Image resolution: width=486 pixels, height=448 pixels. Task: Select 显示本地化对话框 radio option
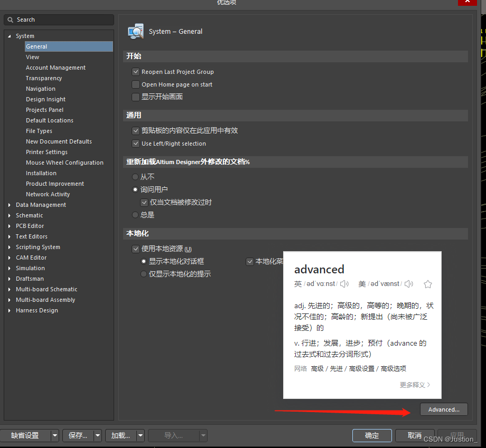click(144, 261)
